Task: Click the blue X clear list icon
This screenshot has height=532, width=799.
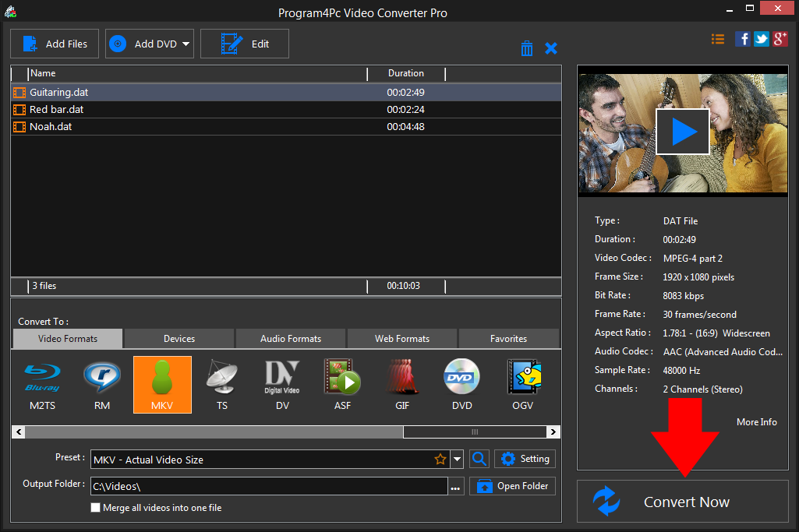Action: tap(551, 48)
